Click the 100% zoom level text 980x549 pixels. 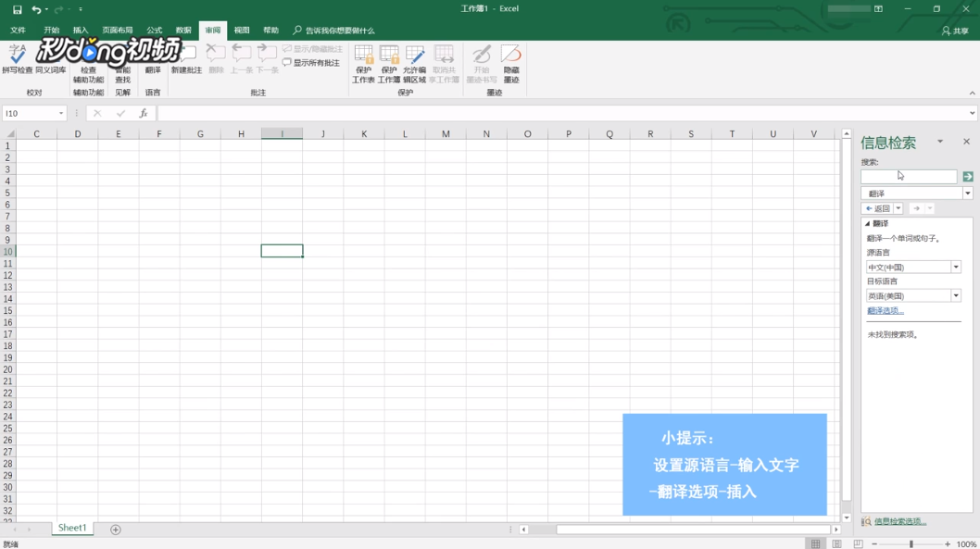coord(967,544)
